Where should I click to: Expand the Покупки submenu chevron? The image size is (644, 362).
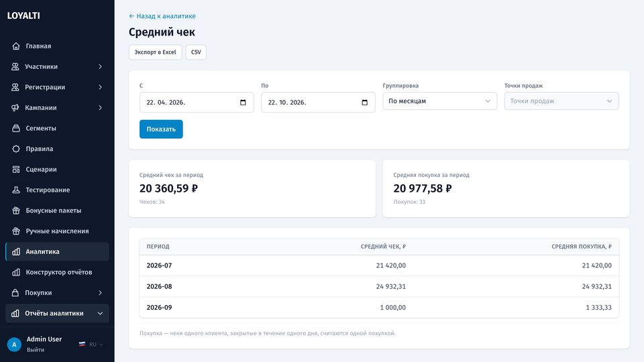[x=100, y=293]
